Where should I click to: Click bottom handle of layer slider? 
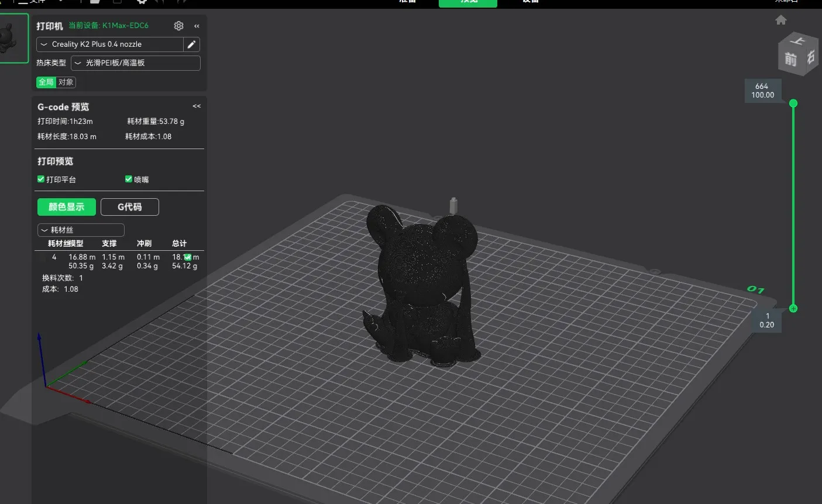(793, 308)
